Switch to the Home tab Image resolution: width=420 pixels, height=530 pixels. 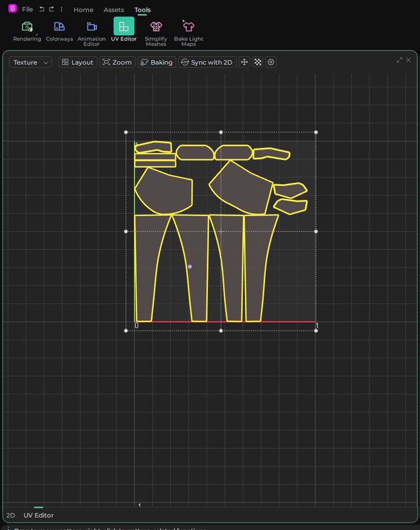[83, 10]
